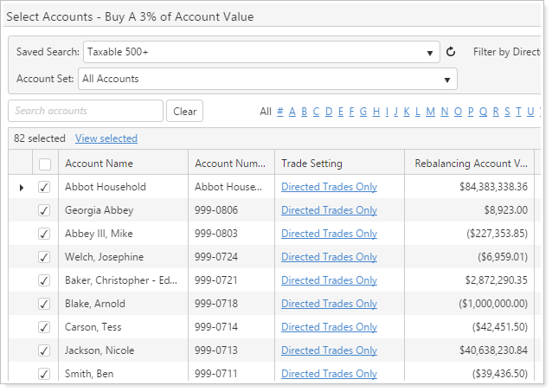The image size is (552, 392).
Task: Sort by the Account Name column header
Action: coord(99,164)
